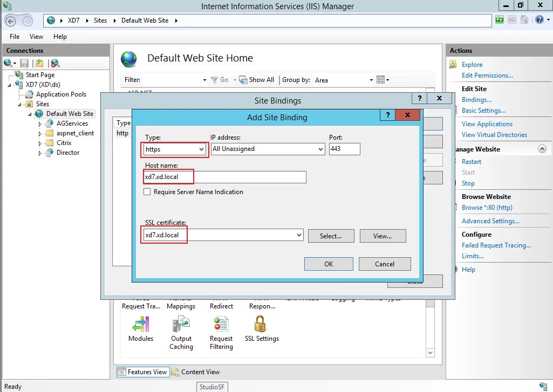Check Require Server Name Indication

(147, 192)
